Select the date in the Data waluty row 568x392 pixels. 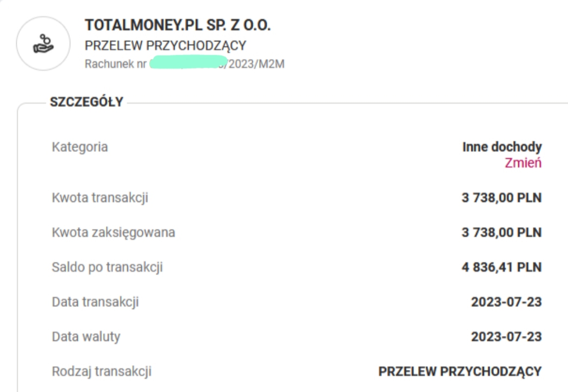(506, 337)
